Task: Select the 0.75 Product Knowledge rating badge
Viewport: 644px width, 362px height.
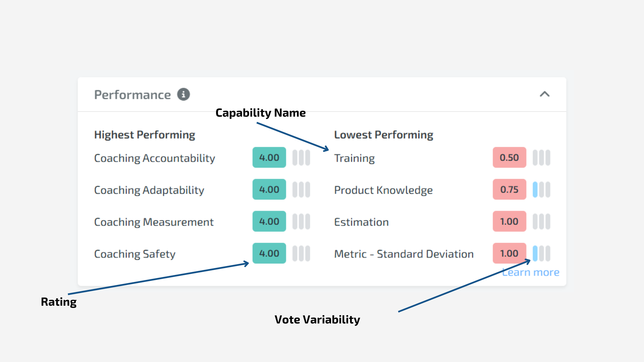Action: click(509, 189)
